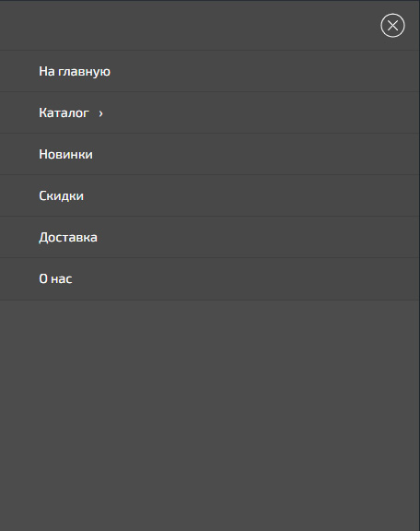
Task: Click the circled cross icon at top
Action: point(392,26)
